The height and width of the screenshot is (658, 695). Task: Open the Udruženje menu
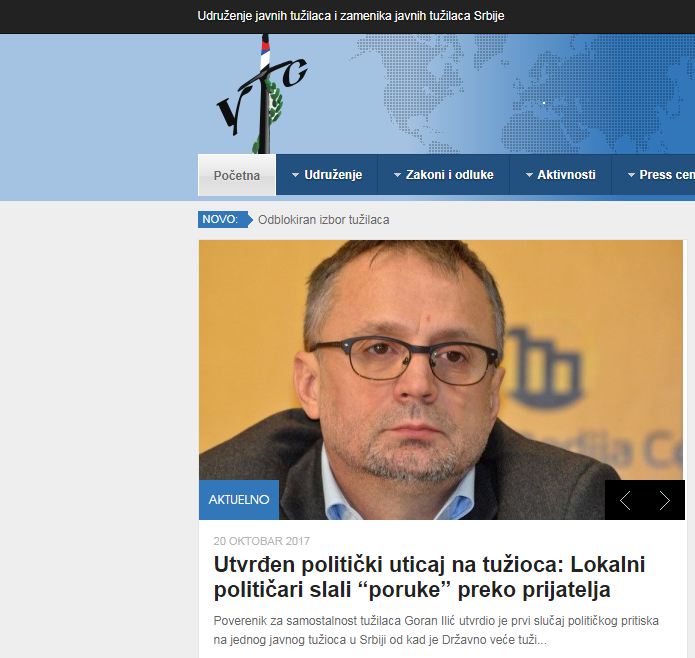pos(327,175)
